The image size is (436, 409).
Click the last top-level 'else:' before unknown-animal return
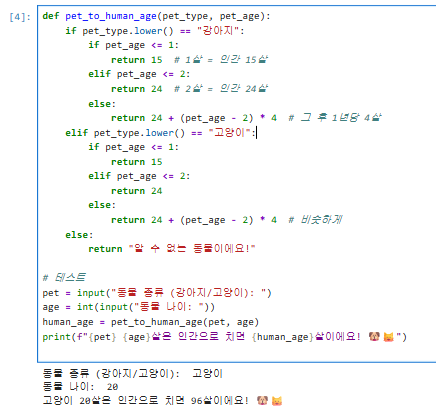[79, 235]
